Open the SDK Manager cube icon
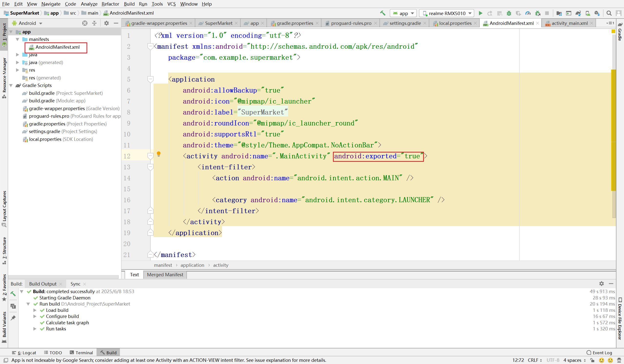The height and width of the screenshot is (364, 624). [x=597, y=13]
